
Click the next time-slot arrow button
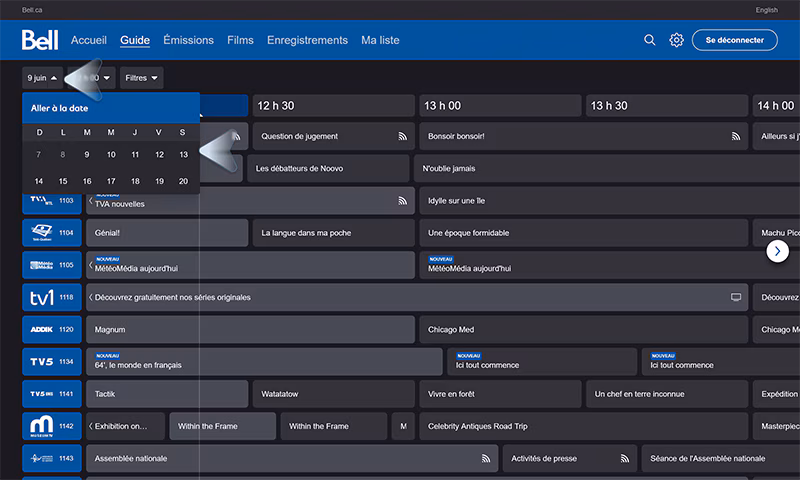778,251
